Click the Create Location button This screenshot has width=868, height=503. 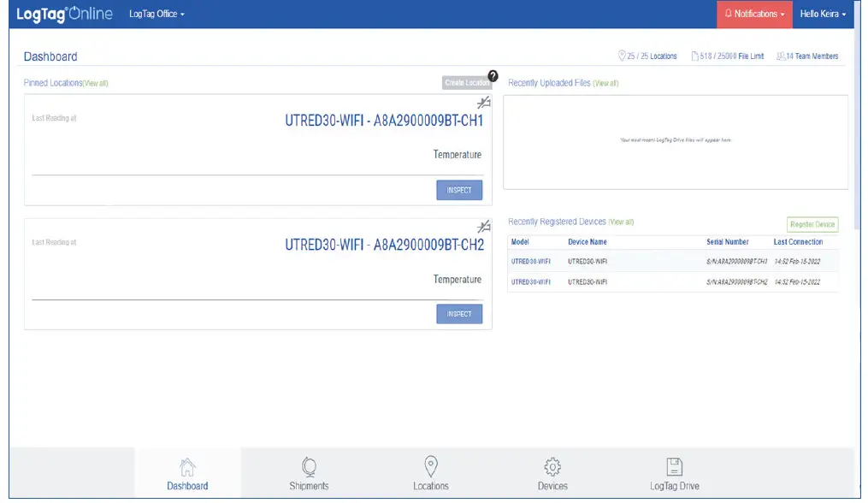tap(467, 82)
